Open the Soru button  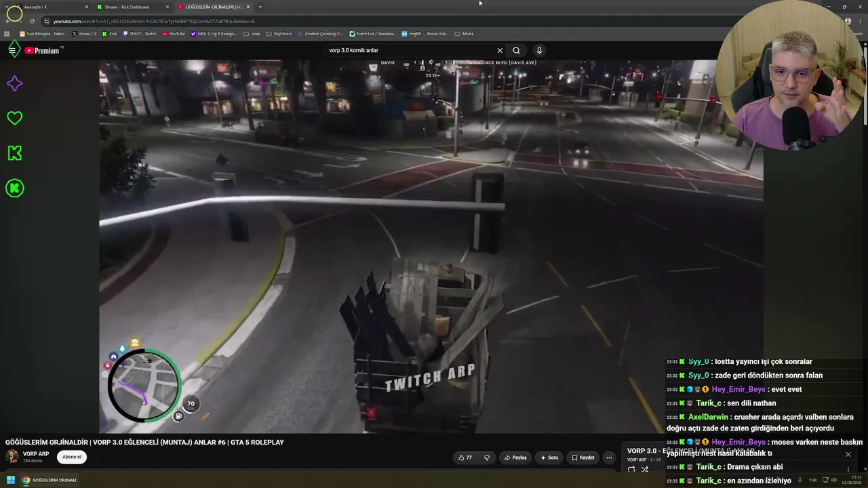(549, 457)
